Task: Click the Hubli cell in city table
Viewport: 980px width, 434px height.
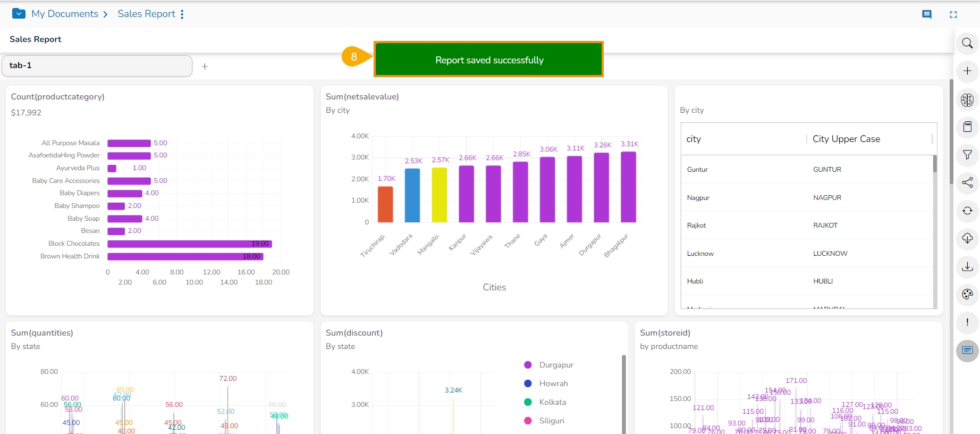Action: [695, 281]
